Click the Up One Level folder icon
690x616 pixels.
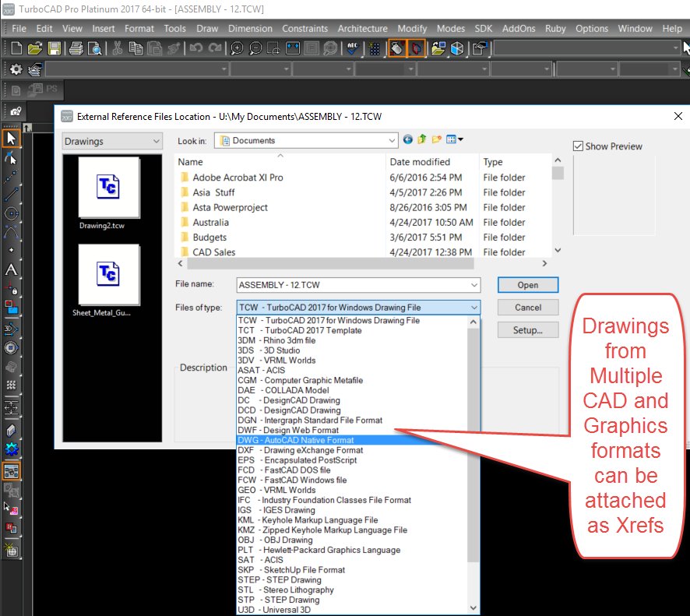pos(421,139)
